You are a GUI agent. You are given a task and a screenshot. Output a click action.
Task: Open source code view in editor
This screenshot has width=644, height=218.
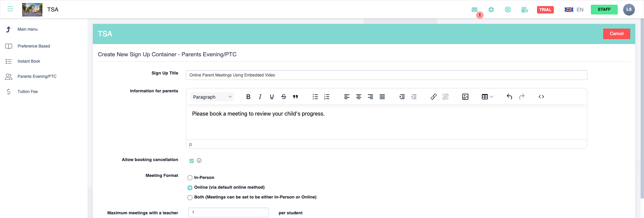pos(541,97)
